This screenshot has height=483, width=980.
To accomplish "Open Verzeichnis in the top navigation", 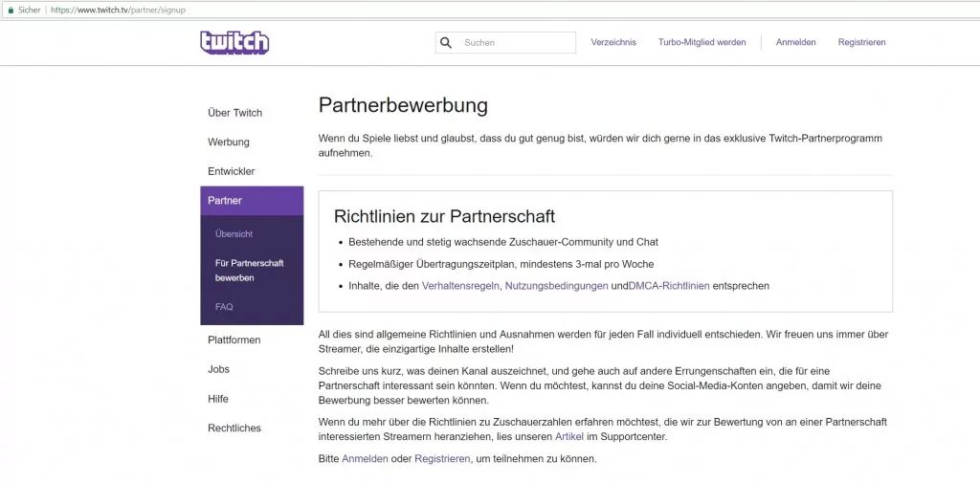I will 613,42.
